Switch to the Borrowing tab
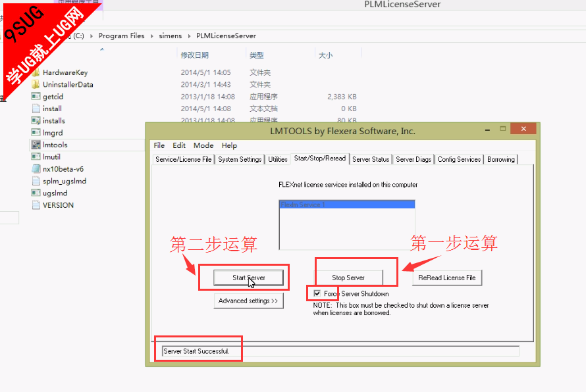 point(501,159)
